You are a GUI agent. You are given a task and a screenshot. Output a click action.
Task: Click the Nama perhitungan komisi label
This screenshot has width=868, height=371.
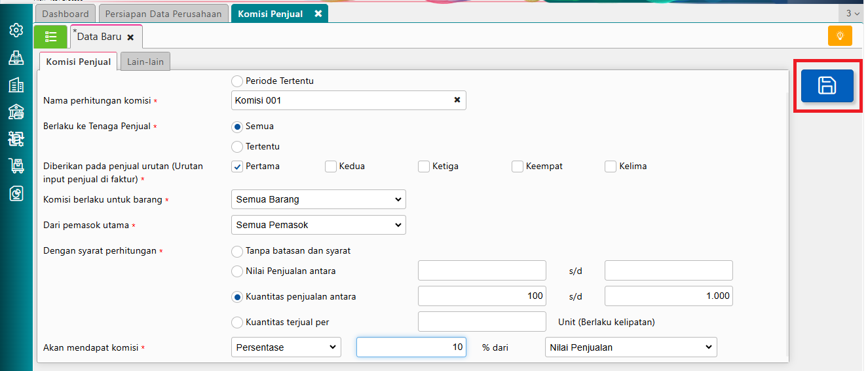98,100
